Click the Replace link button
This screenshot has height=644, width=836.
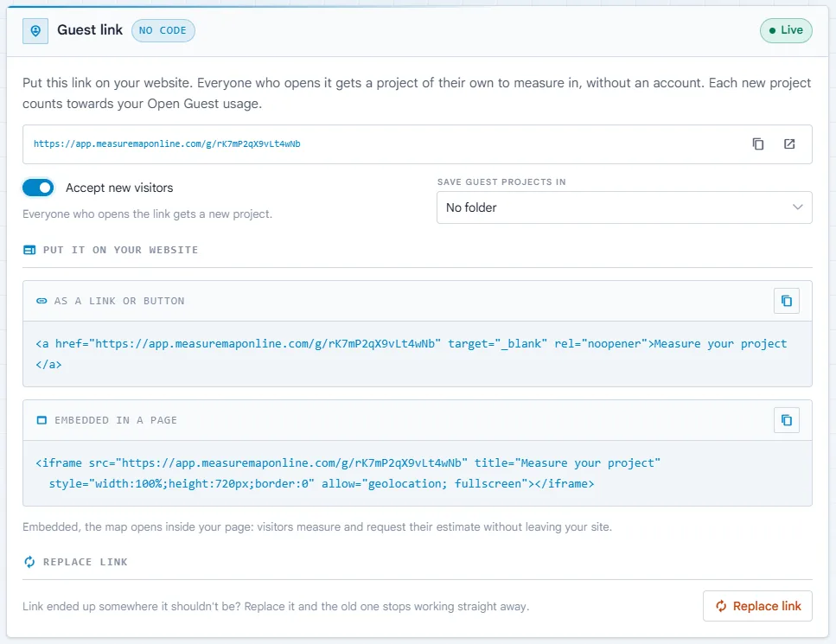[757, 606]
